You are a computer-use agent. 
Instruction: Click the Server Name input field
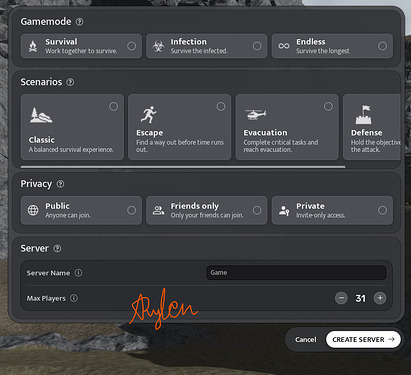296,273
